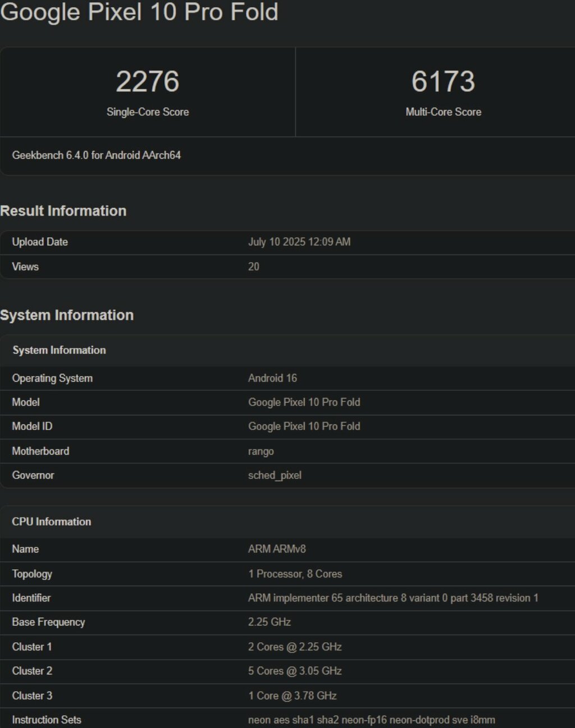
Task: Click the multi-core score 6173
Action: [x=443, y=81]
